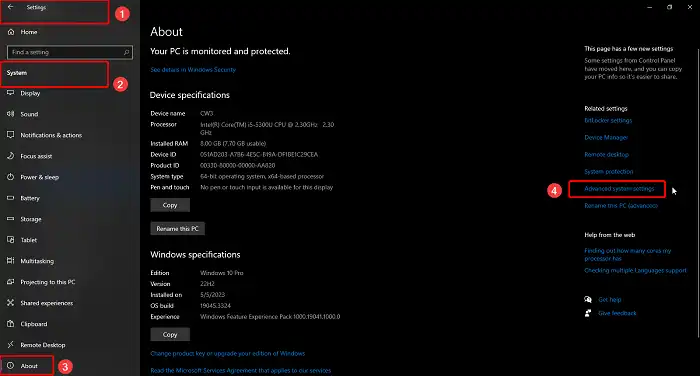This screenshot has width=700, height=376.
Task: Click the Display monitor icon
Action: coord(11,93)
